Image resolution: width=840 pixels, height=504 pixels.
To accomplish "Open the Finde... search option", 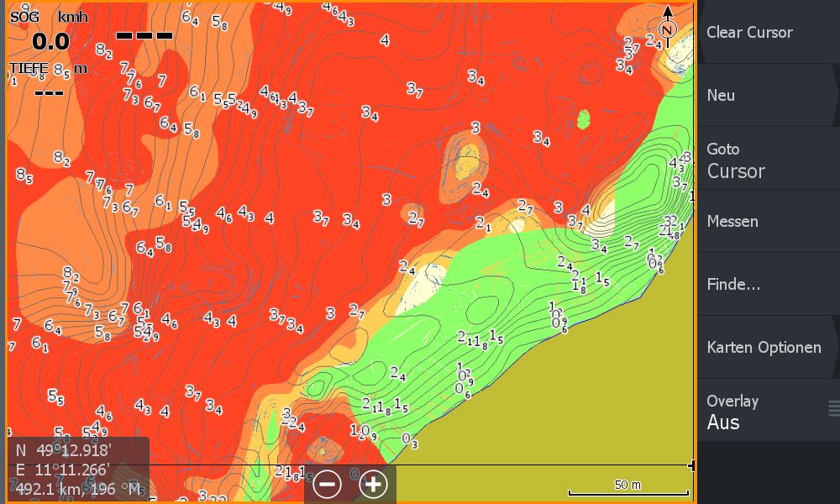I will [767, 285].
